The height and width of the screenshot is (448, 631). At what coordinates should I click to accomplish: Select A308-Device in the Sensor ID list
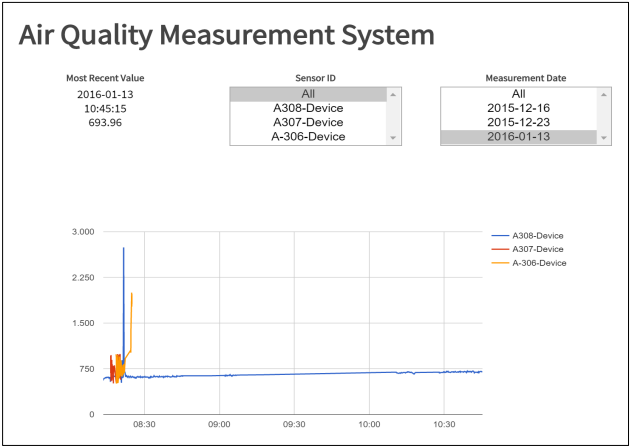308,108
